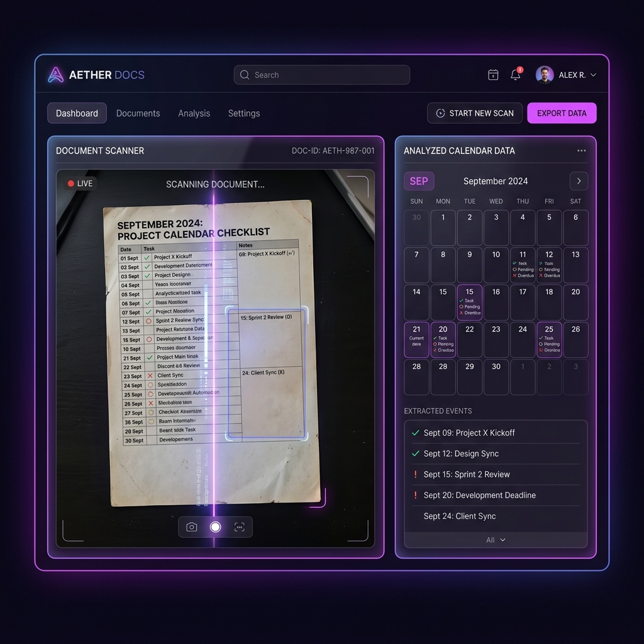
Task: Toggle checkmark on 01 Sept Project X Kickoff row
Action: 147,257
